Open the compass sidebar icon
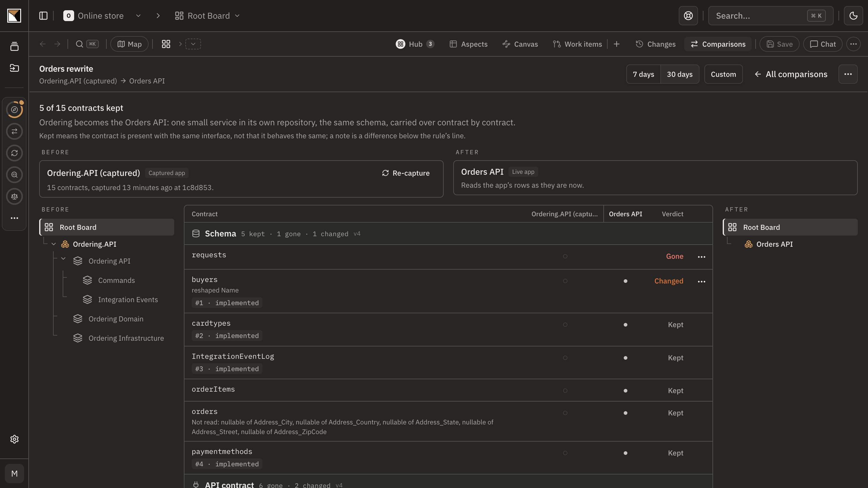 [x=14, y=110]
